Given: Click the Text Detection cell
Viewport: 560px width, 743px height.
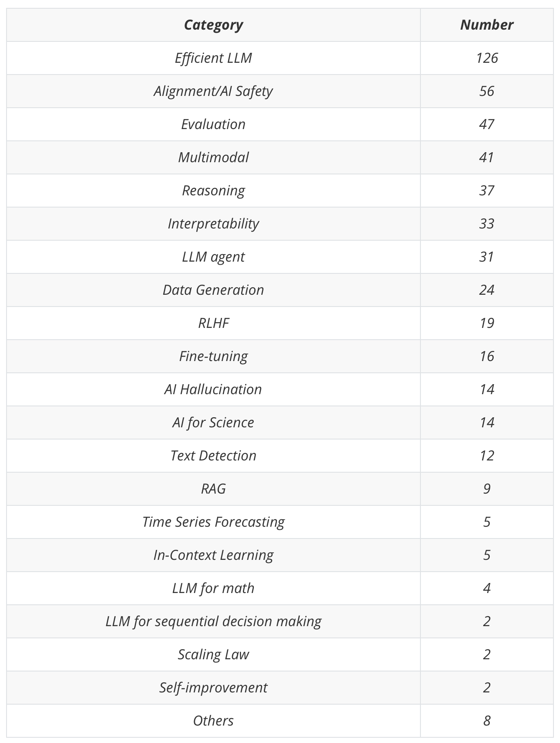Looking at the screenshot, I should click(x=213, y=456).
